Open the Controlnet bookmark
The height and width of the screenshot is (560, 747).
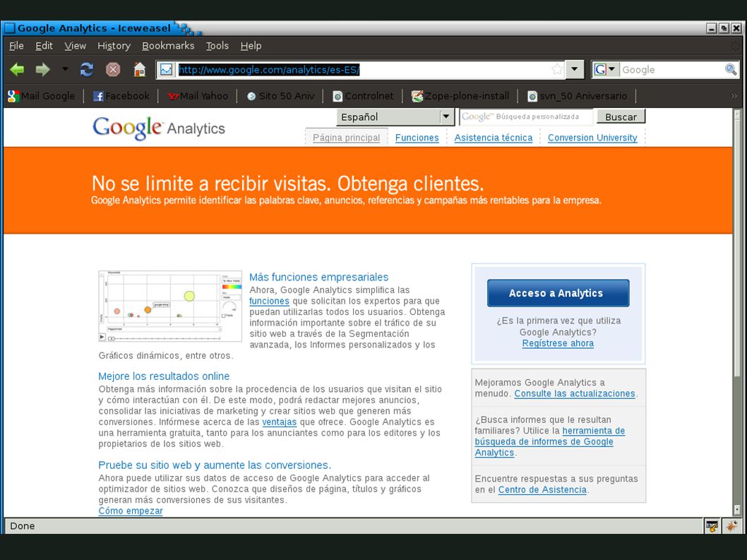pos(362,96)
